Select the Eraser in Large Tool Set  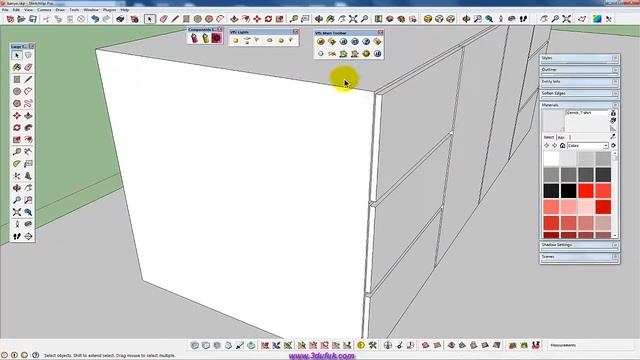coord(28,67)
